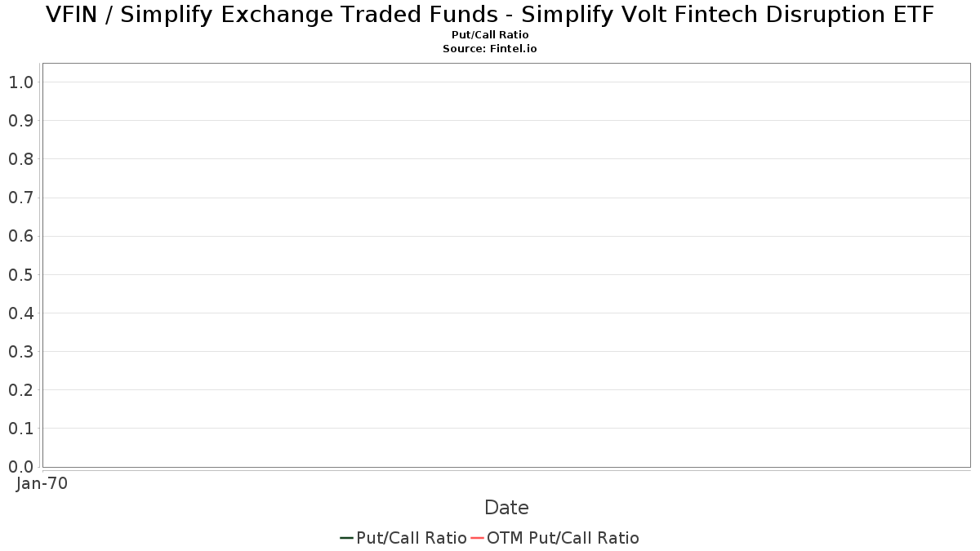Click the Jan-70 x-axis tick label
980x551 pixels.
tap(42, 483)
